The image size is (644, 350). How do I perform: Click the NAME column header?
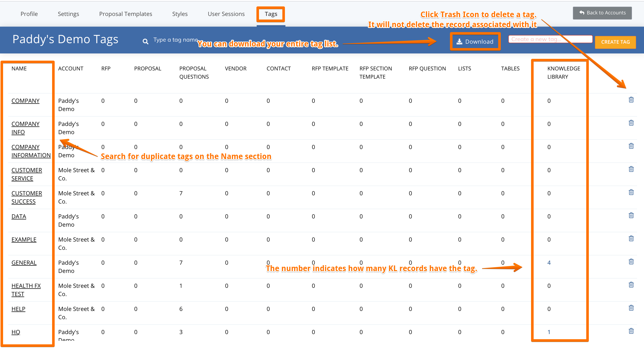pos(19,69)
